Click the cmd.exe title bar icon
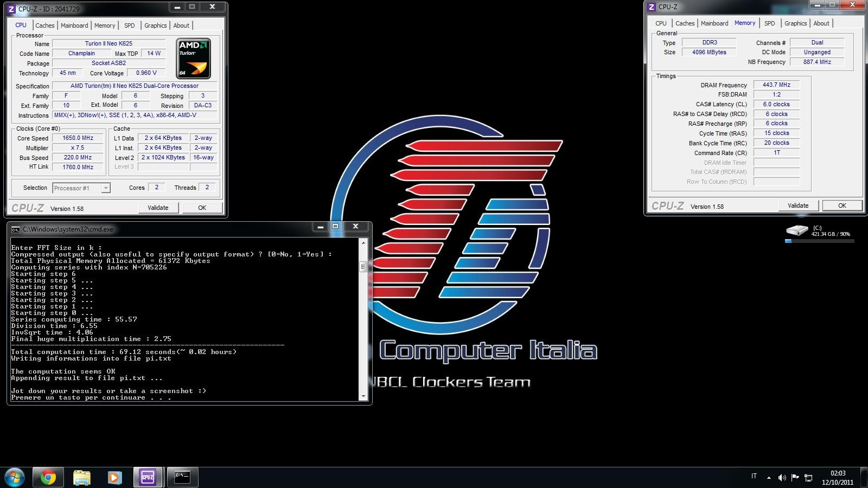The height and width of the screenshot is (488, 868). (x=16, y=229)
